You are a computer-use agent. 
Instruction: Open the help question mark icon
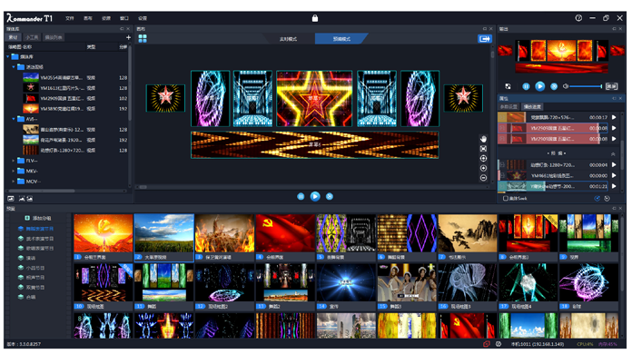click(x=578, y=17)
